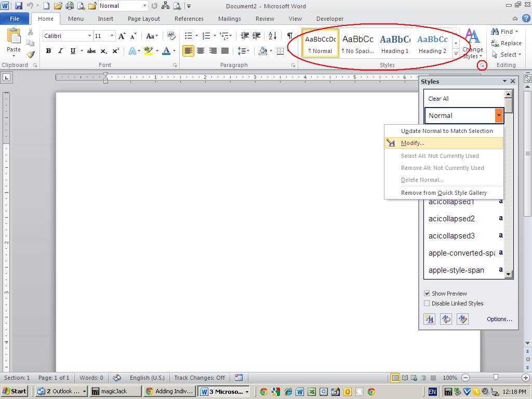Choose Modify... from the context menu

[x=413, y=143]
